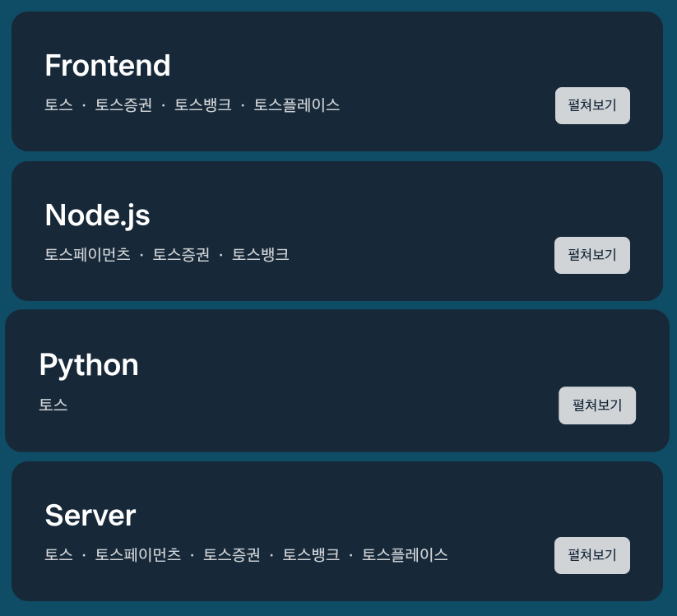Image resolution: width=677 pixels, height=616 pixels.
Task: Select 토스증권 under the Server card
Action: pos(232,554)
